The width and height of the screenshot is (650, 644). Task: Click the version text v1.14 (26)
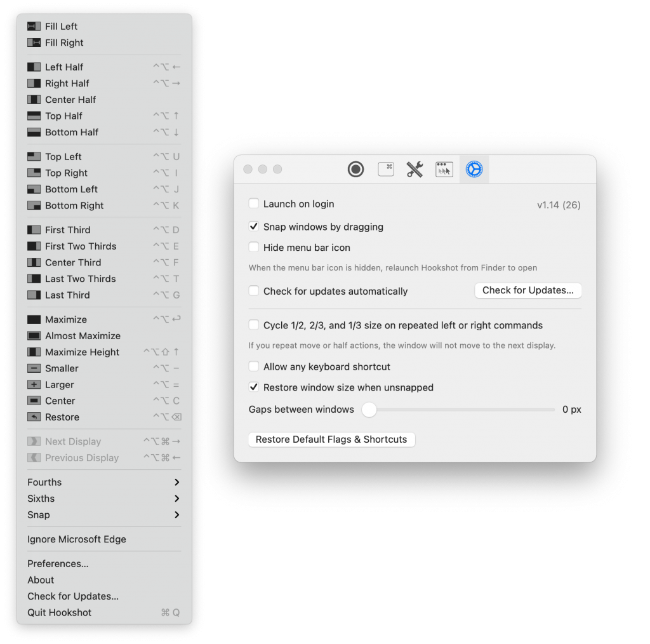[x=559, y=205]
